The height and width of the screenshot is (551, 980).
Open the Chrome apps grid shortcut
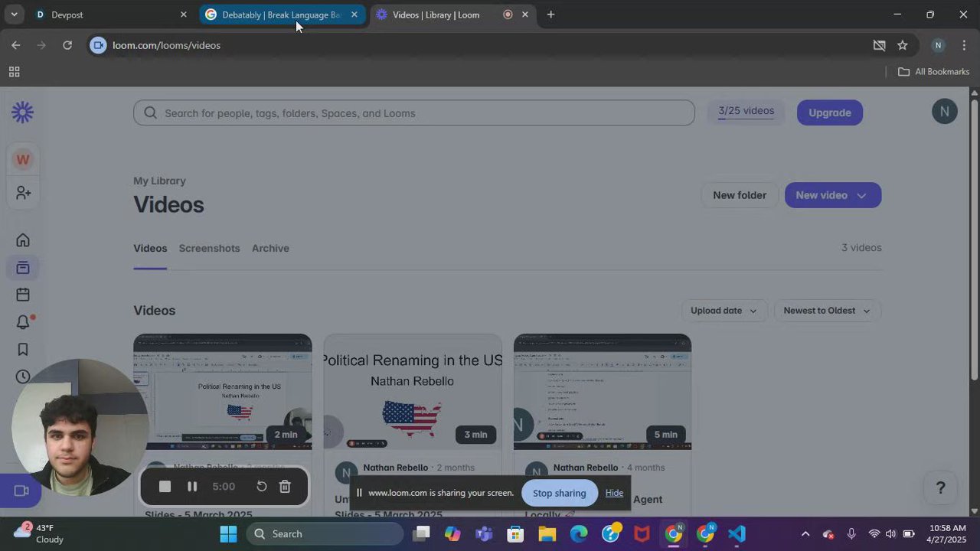pyautogui.click(x=14, y=72)
